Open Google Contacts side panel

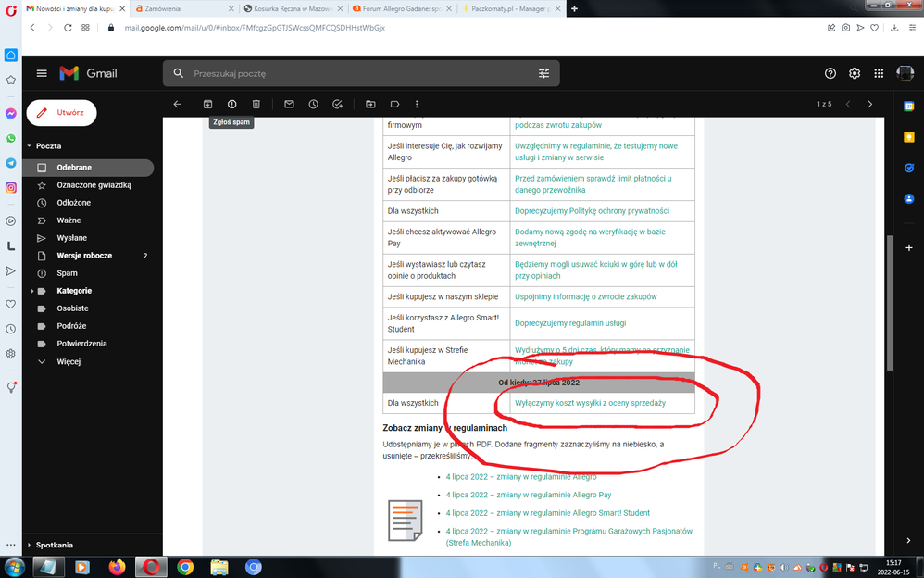point(908,199)
